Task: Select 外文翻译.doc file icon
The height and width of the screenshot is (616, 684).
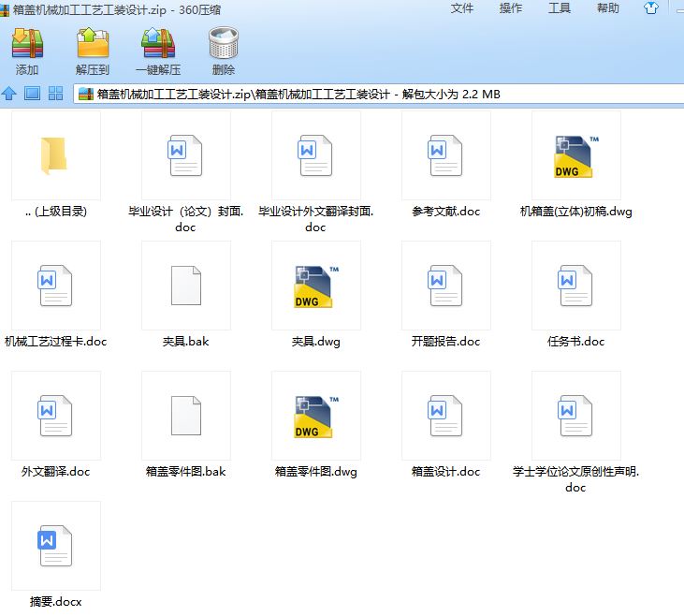Action: pos(55,416)
